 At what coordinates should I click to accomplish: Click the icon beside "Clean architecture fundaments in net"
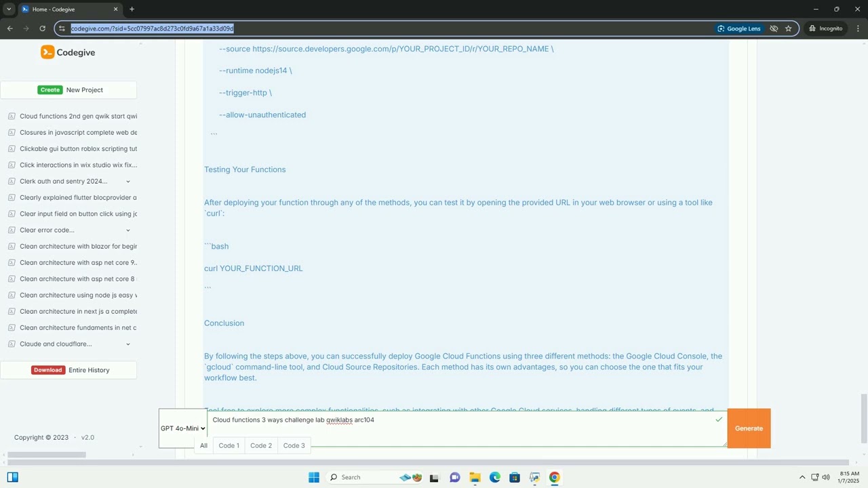tap(12, 327)
